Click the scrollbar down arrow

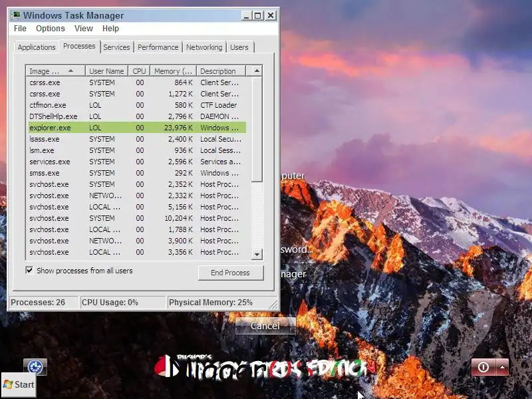[257, 254]
